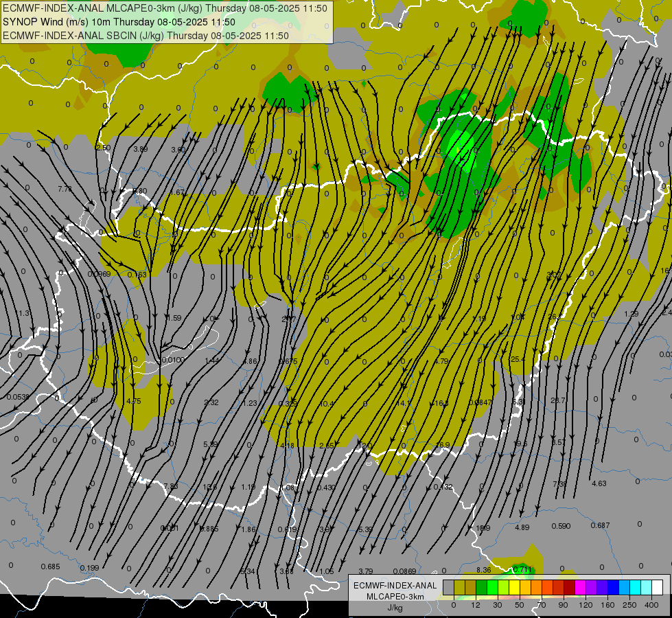Click the map value 1.29
Viewport: 672px width, 618px height.
click(632, 314)
